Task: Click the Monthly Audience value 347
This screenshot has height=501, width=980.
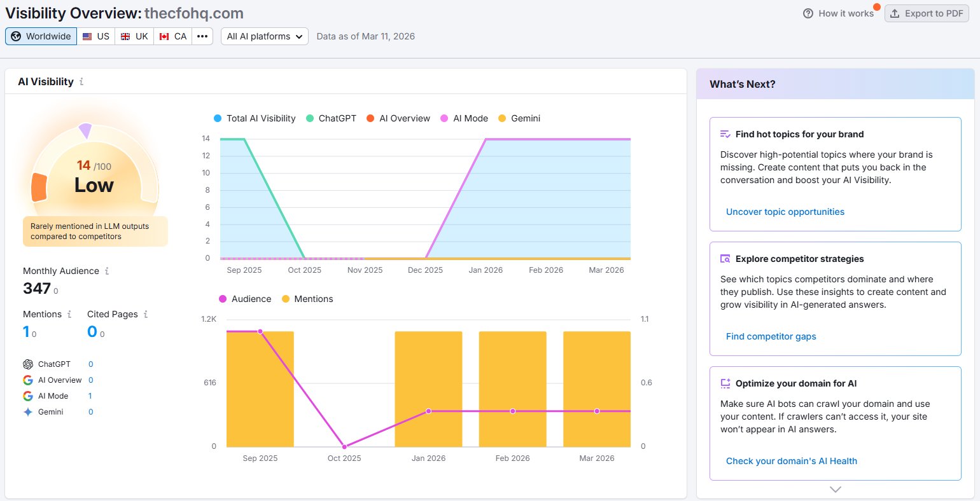Action: tap(37, 289)
